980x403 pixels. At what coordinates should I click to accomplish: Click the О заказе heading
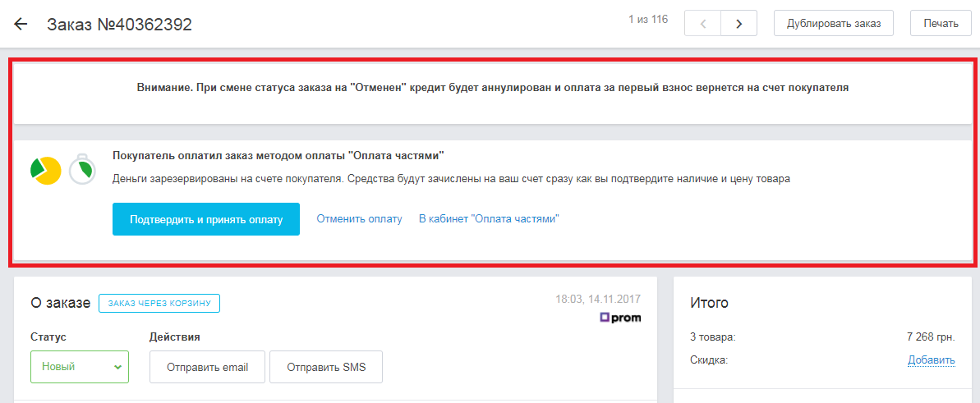tap(61, 303)
